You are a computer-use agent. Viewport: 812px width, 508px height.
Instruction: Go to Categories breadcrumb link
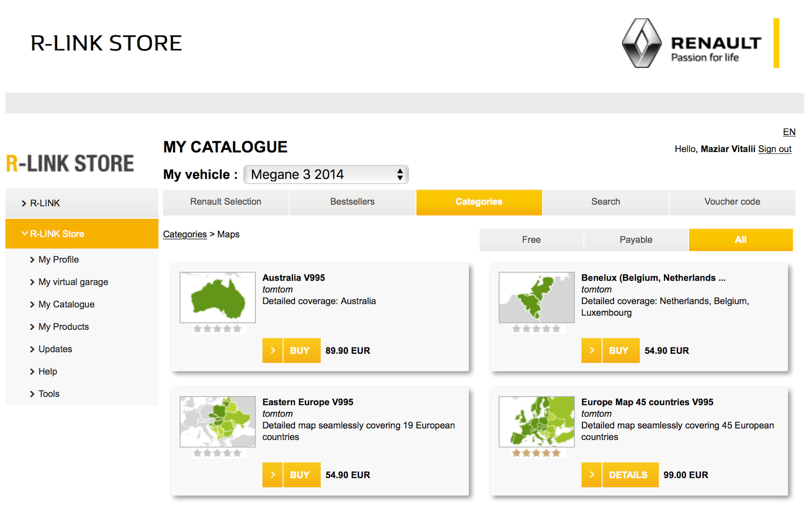pos(185,234)
